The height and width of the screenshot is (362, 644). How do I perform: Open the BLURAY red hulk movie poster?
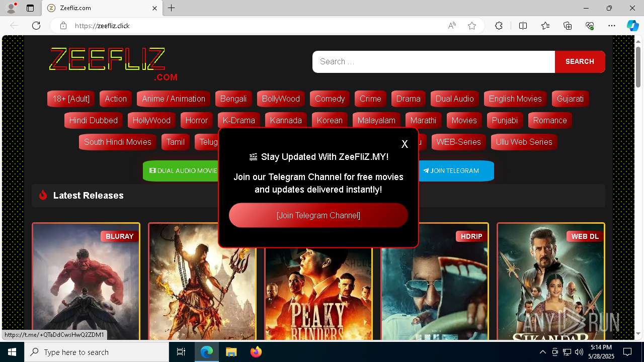point(86,282)
